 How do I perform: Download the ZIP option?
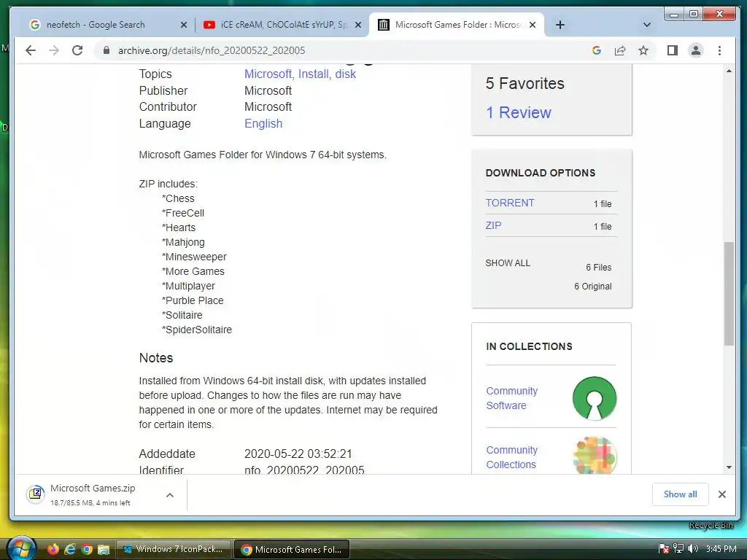pyautogui.click(x=493, y=225)
